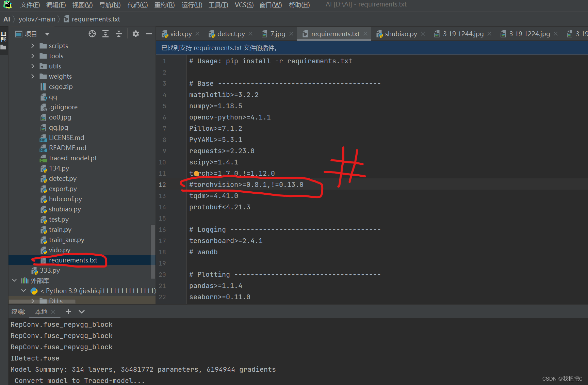Add a new terminal tab with plus
Screen dimensions: 588x385
68,311
